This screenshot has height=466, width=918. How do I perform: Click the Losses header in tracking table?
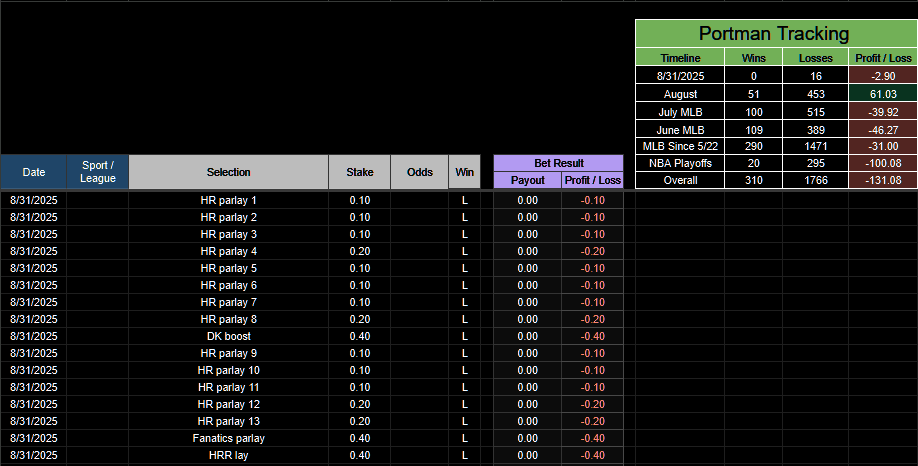pos(816,58)
